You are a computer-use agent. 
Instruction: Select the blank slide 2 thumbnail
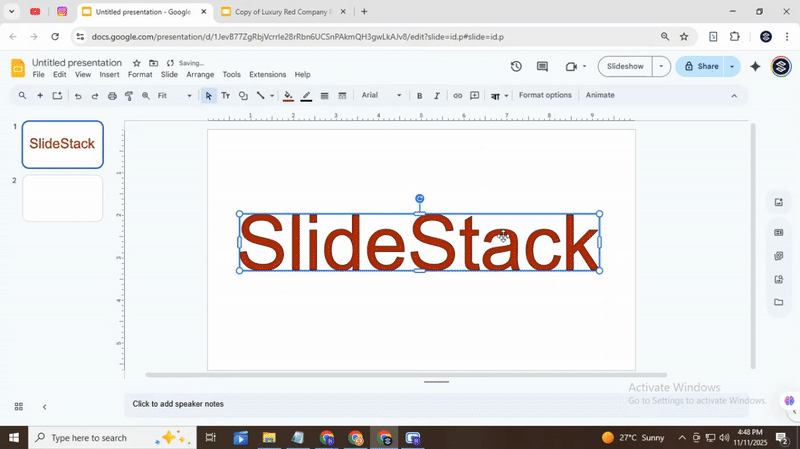coord(62,198)
